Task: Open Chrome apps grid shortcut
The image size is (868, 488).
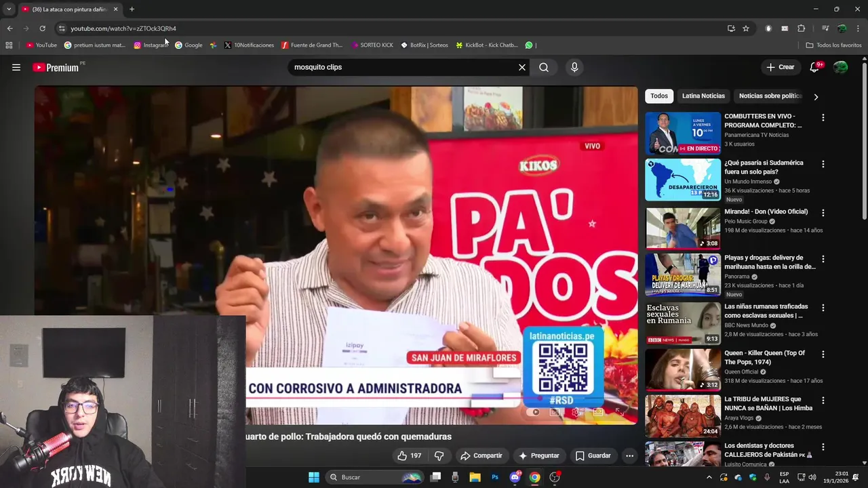Action: tap(9, 45)
